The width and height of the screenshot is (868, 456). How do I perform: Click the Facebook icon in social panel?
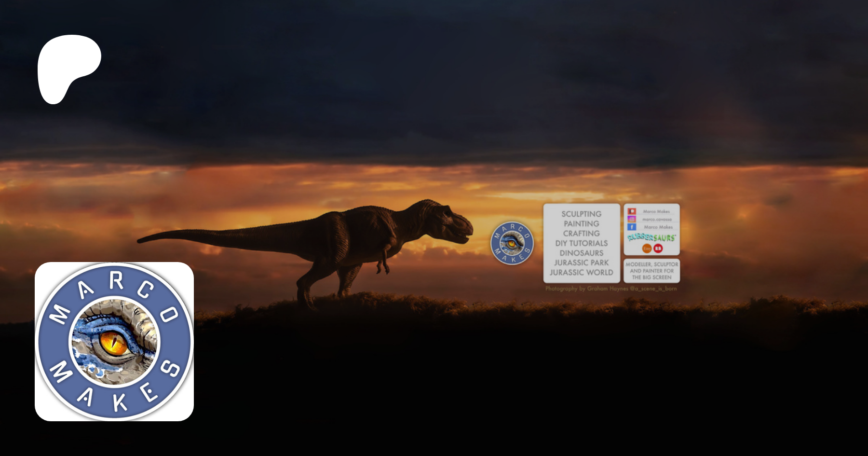tap(632, 227)
